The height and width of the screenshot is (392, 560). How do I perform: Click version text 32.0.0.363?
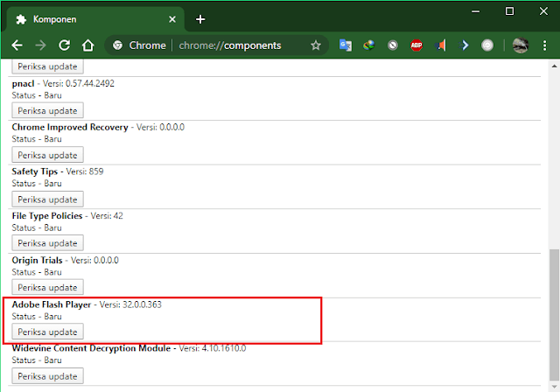click(x=142, y=304)
